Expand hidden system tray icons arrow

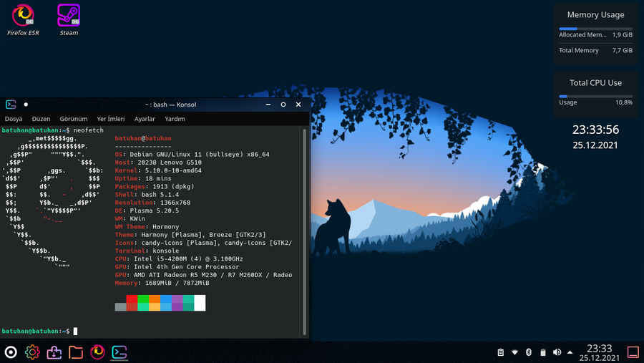tap(570, 352)
